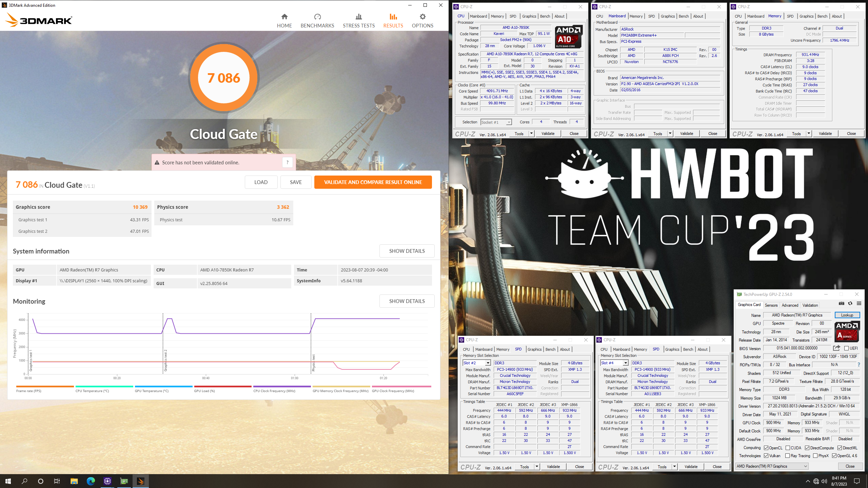Click the AMD A10 processor logo

(x=569, y=37)
